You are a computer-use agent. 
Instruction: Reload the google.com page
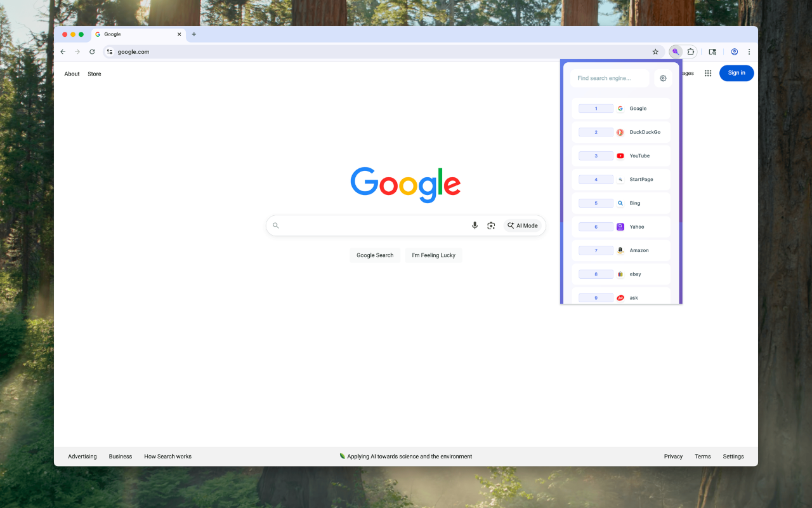coord(92,52)
